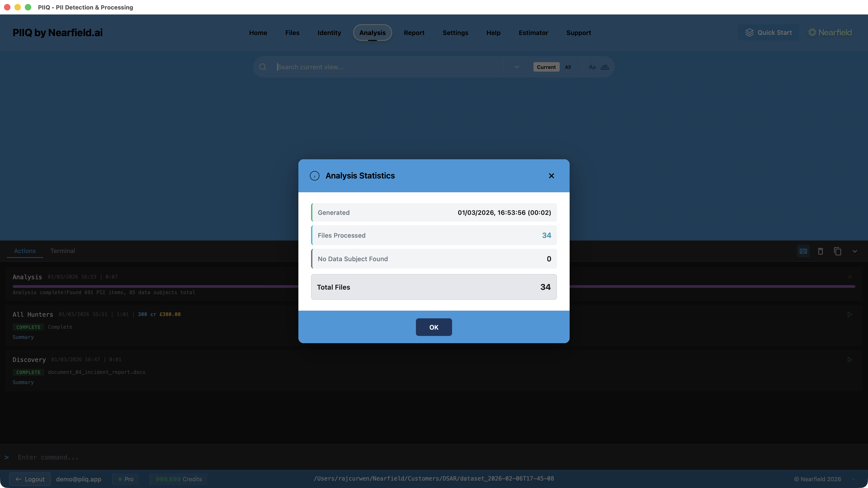Open the Quick Start button

[x=769, y=33]
